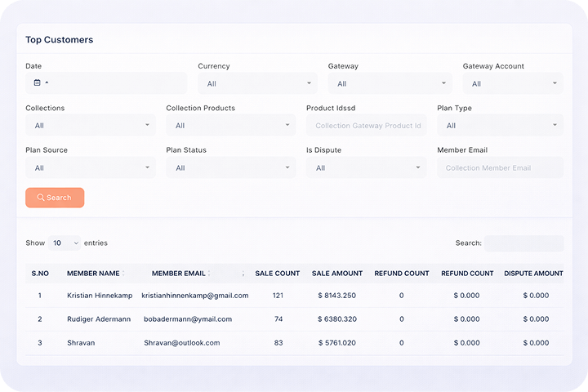This screenshot has height=392, width=588.
Task: Open the Plan Source dropdown
Action: click(90, 168)
